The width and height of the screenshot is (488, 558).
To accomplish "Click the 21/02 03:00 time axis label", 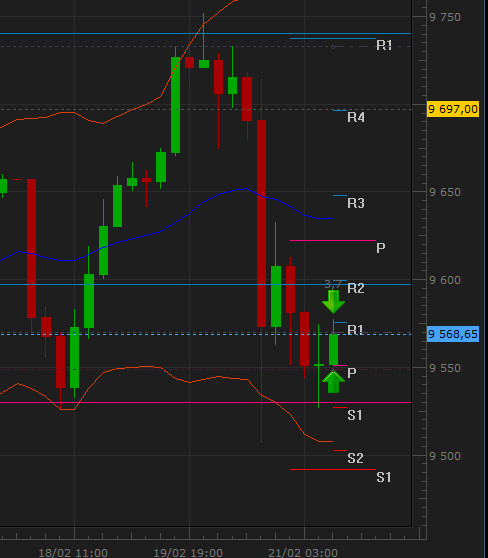I will 303,553.
